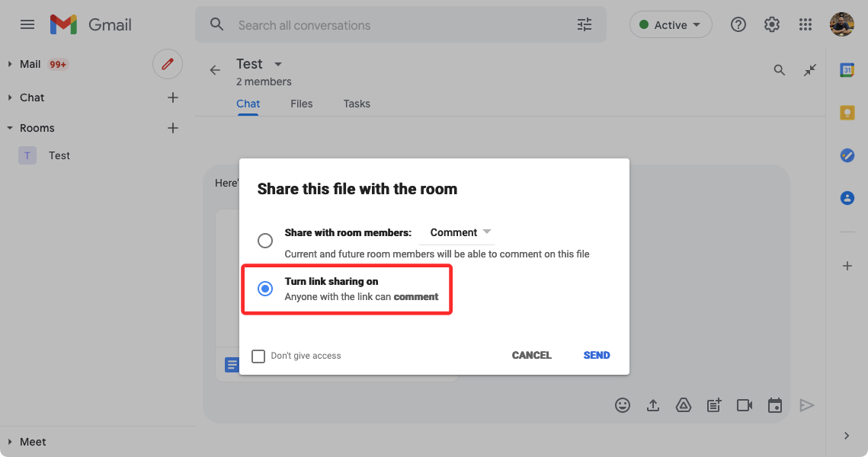Screen dimensions: 868x457
Task: Open Gmail settings gear
Action: [772, 25]
